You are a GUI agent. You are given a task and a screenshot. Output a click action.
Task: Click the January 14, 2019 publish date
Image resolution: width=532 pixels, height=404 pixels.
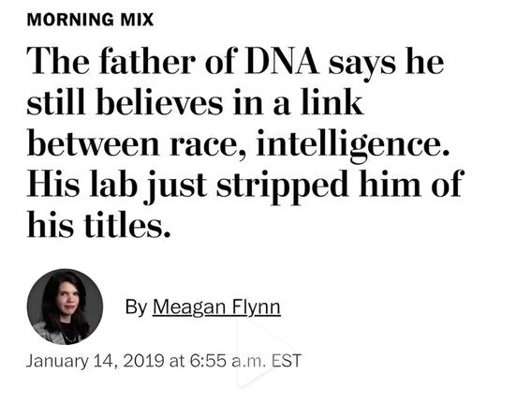point(96,361)
